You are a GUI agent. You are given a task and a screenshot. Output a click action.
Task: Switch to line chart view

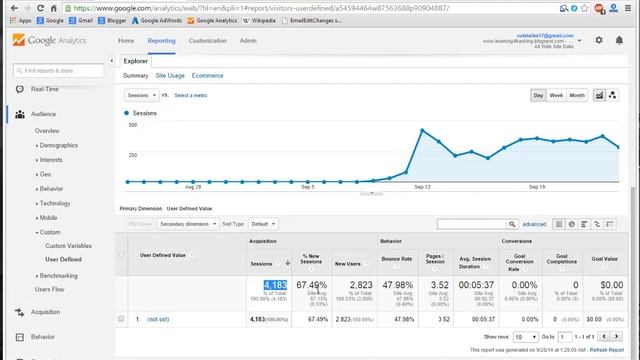pyautogui.click(x=599, y=95)
